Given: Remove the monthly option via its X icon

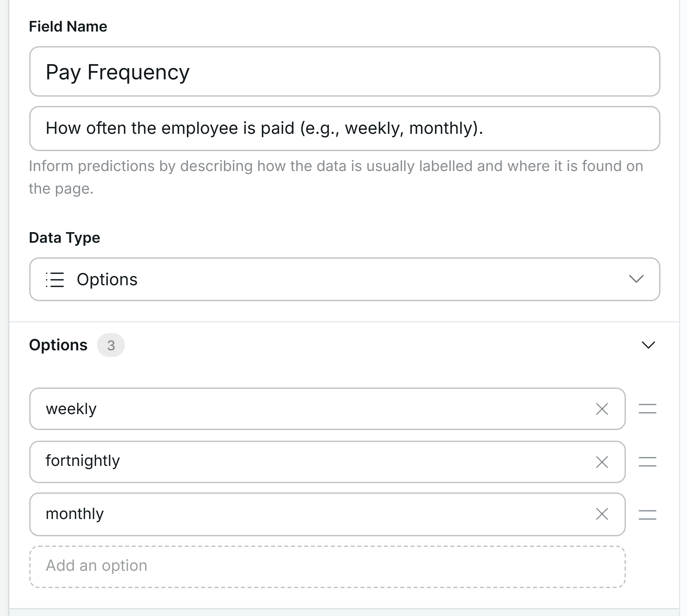Looking at the screenshot, I should (x=602, y=514).
